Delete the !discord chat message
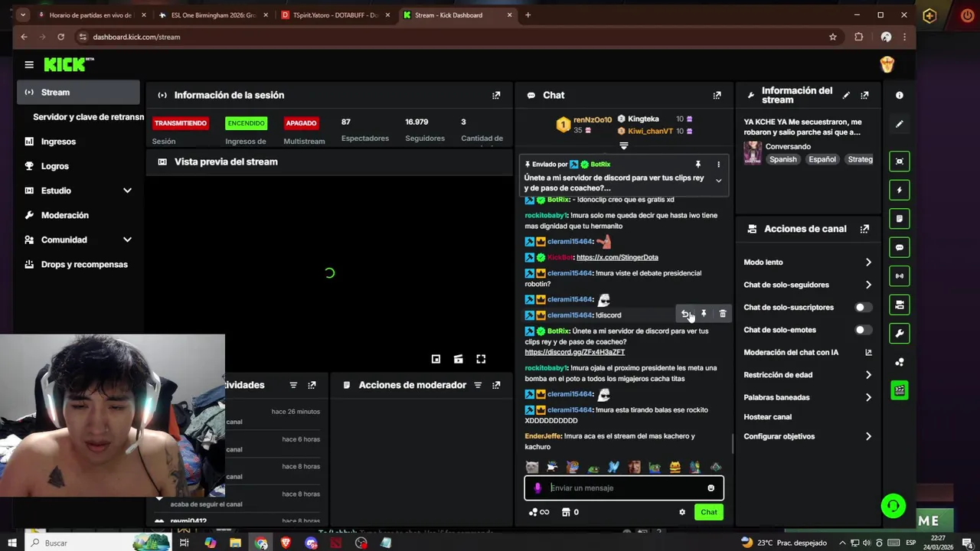 click(x=722, y=314)
